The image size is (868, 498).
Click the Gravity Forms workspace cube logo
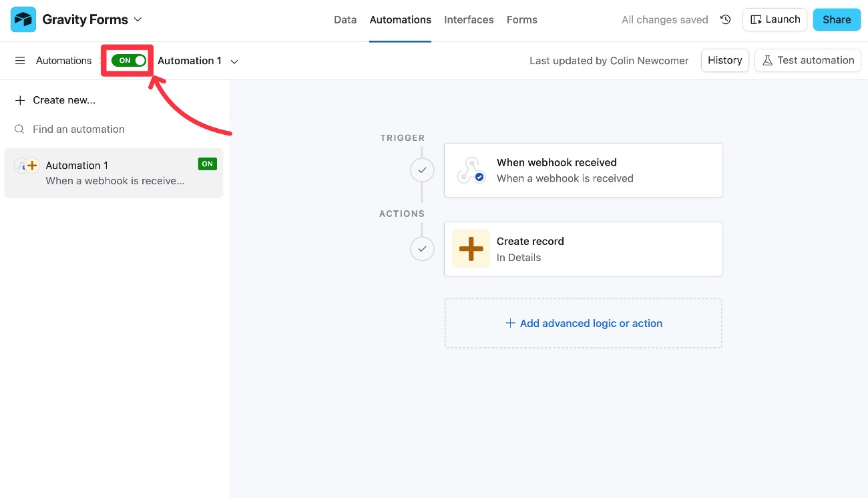point(22,19)
